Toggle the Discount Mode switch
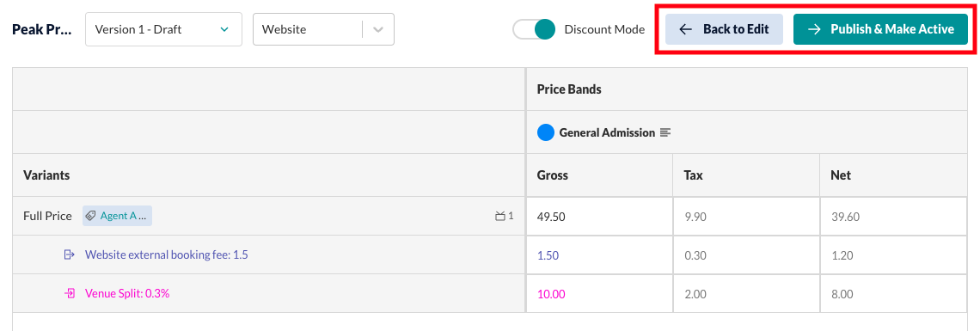Image resolution: width=980 pixels, height=331 pixels. pyautogui.click(x=535, y=29)
